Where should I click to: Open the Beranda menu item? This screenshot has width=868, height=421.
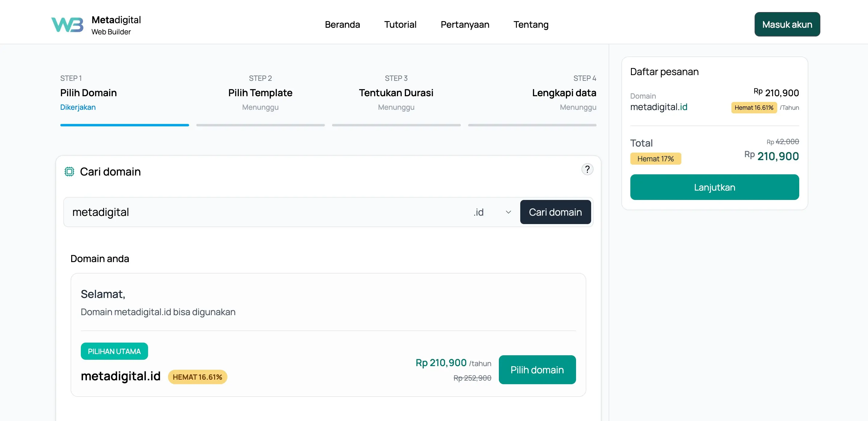click(342, 25)
